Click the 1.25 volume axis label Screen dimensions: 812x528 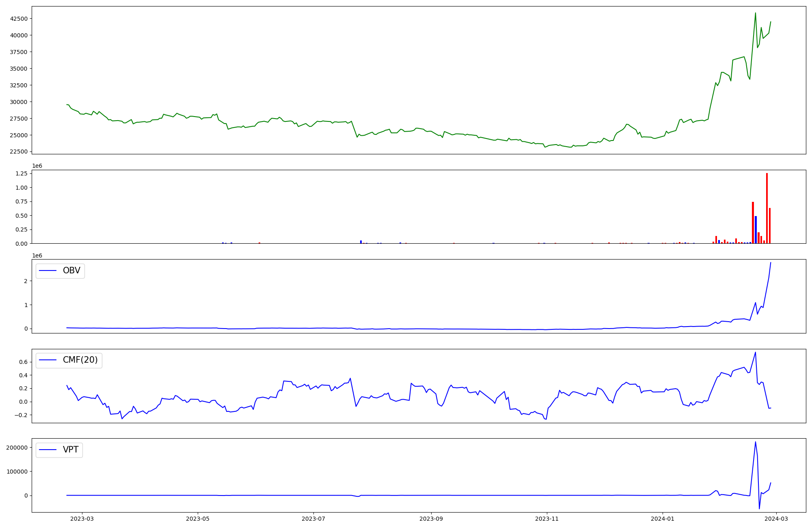[22, 173]
